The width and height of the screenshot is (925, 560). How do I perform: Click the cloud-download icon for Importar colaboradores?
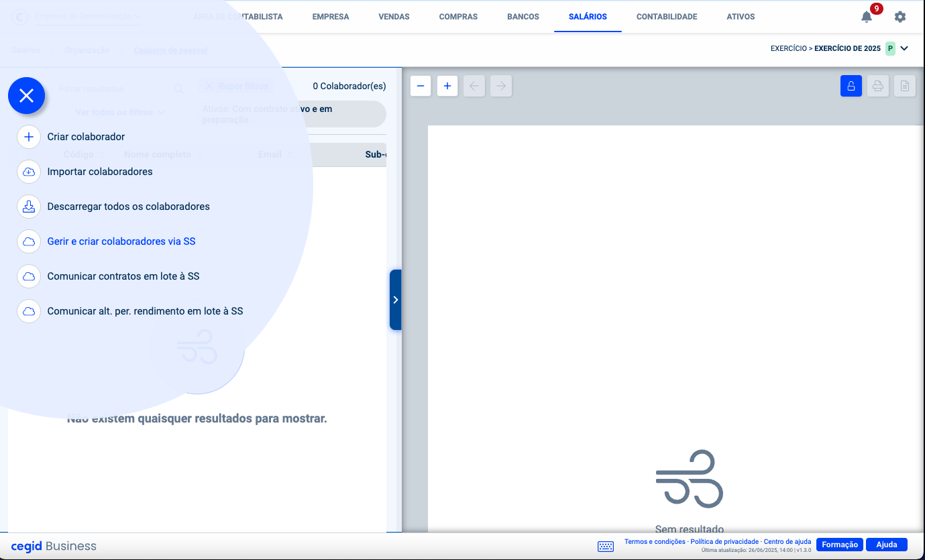click(x=29, y=172)
